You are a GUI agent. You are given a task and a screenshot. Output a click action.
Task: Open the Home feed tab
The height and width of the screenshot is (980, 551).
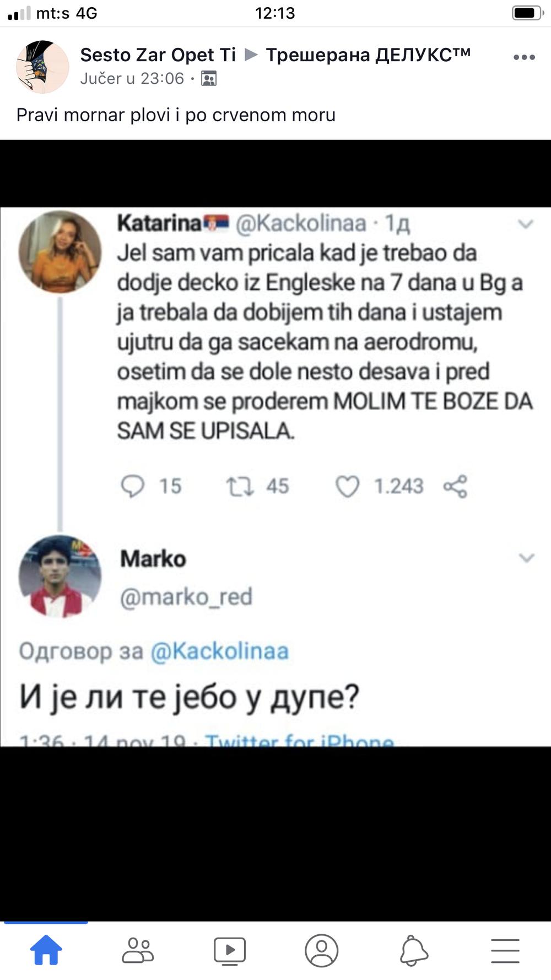pyautogui.click(x=46, y=950)
